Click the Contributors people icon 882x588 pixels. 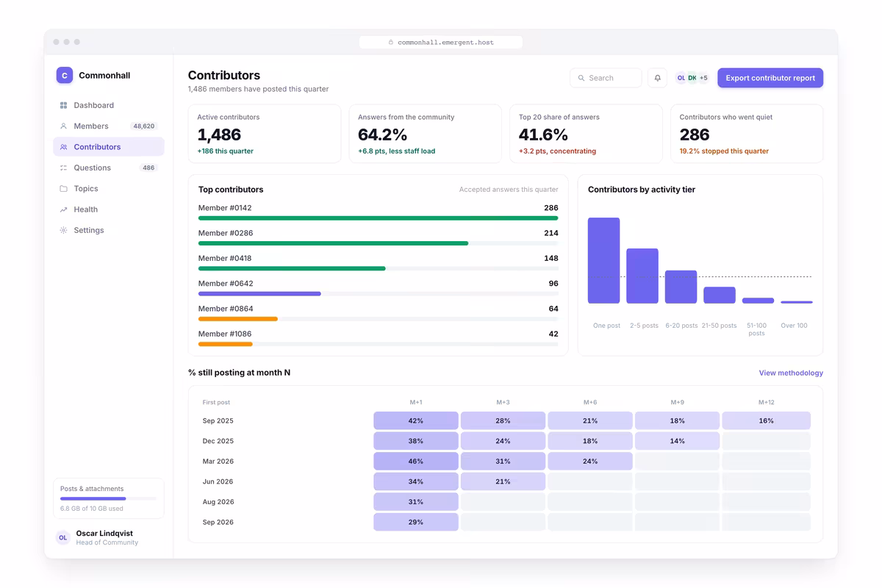pos(63,147)
